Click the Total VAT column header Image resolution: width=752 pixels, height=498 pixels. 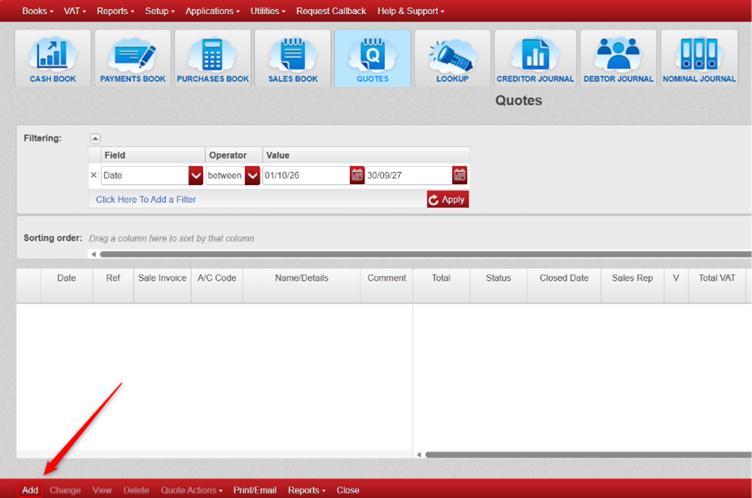tap(717, 285)
